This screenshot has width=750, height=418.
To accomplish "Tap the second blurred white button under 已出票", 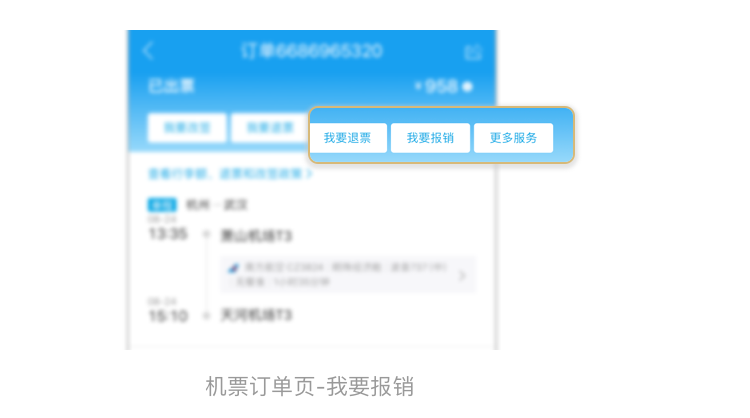I will (x=270, y=128).
